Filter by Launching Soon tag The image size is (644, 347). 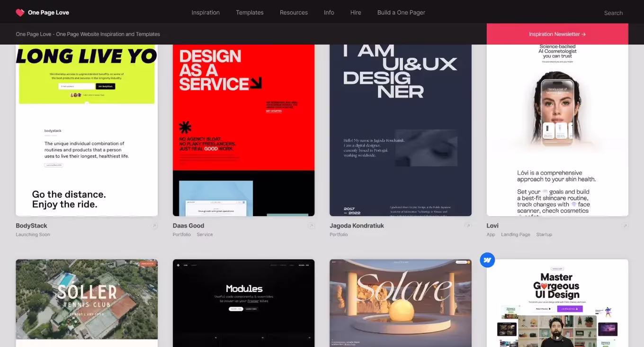tap(33, 235)
